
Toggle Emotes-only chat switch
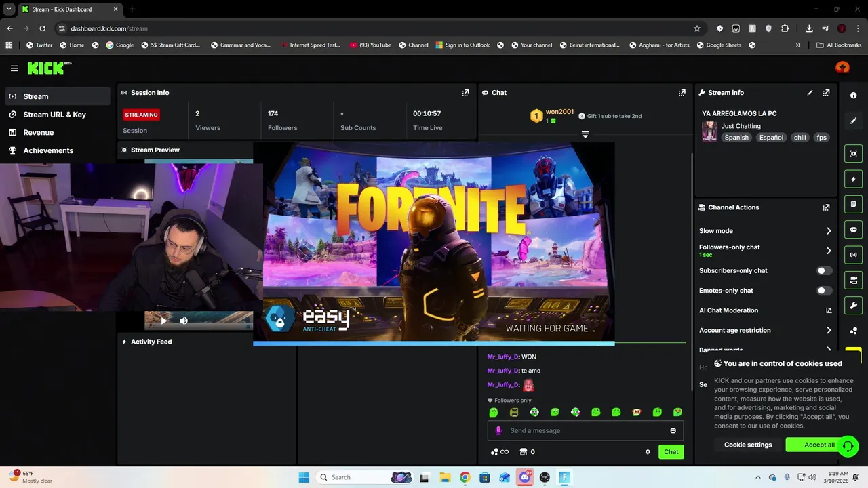pyautogui.click(x=824, y=291)
